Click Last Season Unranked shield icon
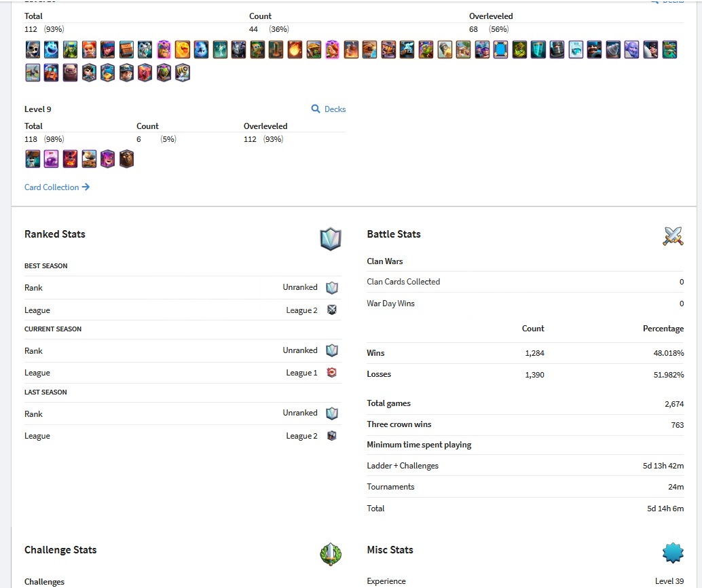702x588 pixels. 332,413
